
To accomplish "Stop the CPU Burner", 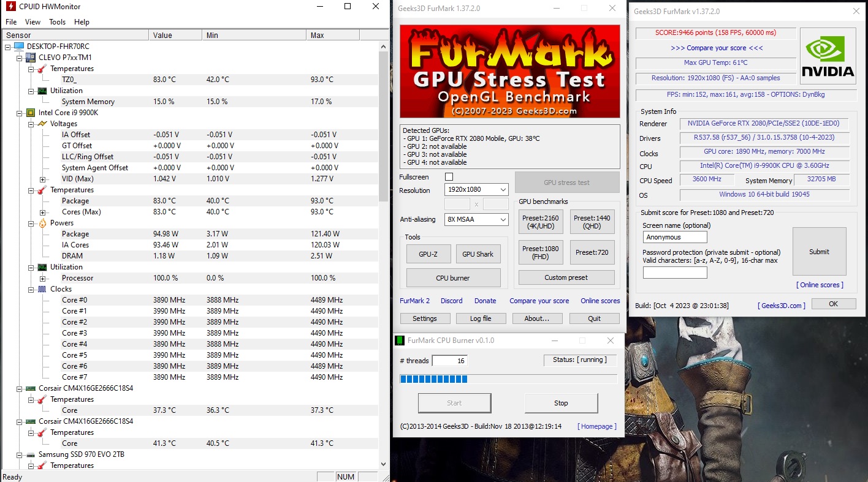I will pyautogui.click(x=561, y=403).
